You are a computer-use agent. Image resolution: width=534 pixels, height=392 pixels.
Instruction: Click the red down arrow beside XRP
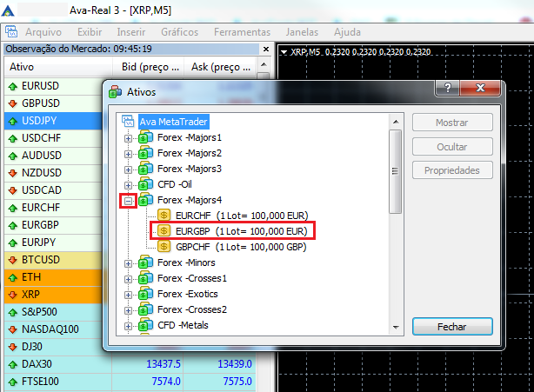pos(13,295)
